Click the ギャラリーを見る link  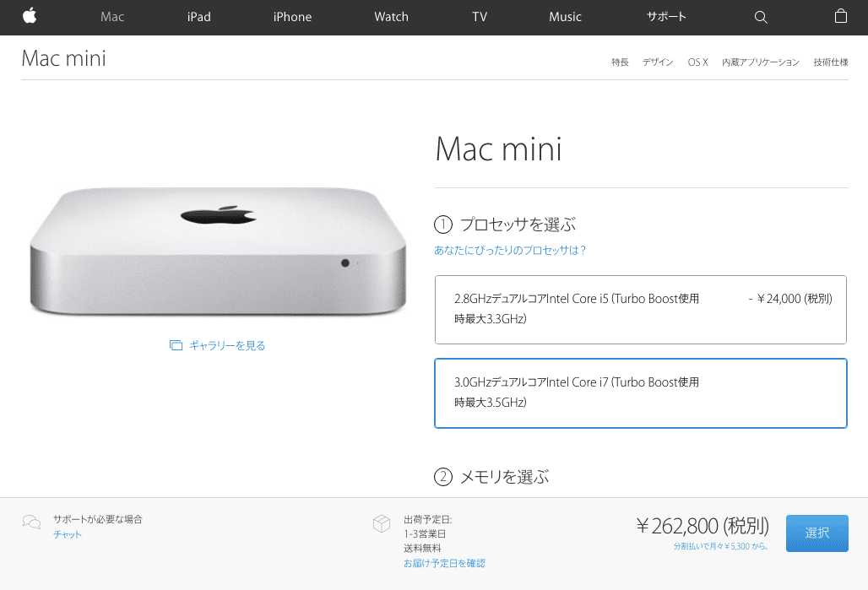click(x=227, y=345)
